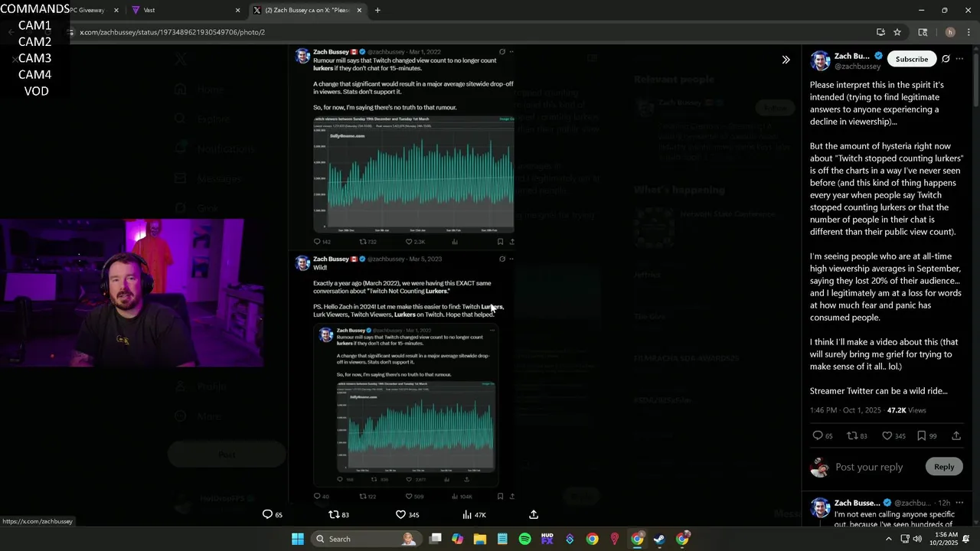This screenshot has width=980, height=551.
Task: Repost using the sidebar icon showing 83
Action: pyautogui.click(x=857, y=435)
